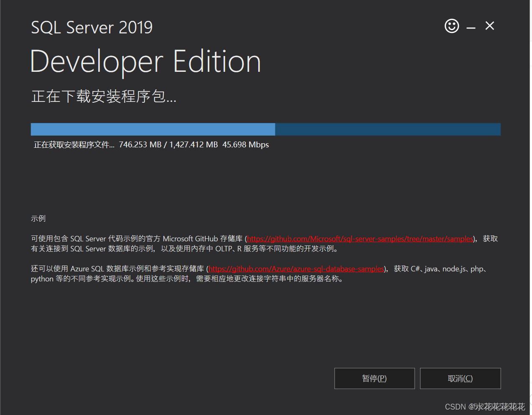Screen dimensions: 532x415
Task: Click the filled portion of download progress bar
Action: [153, 129]
